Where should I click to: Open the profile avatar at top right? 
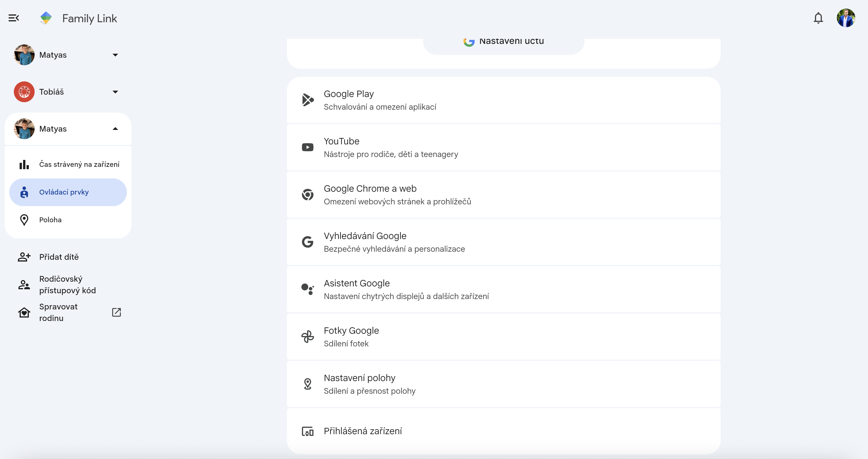(x=846, y=18)
